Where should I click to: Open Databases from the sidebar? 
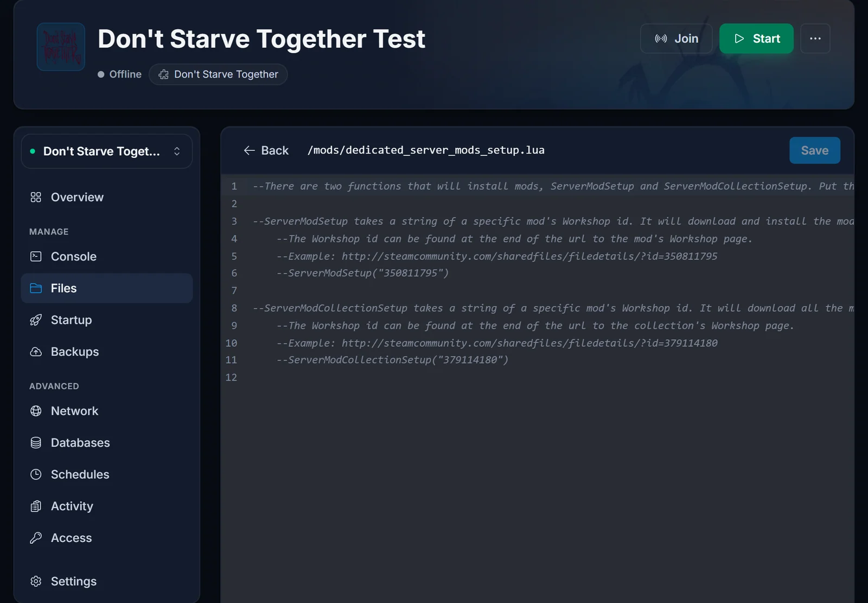tap(106, 443)
